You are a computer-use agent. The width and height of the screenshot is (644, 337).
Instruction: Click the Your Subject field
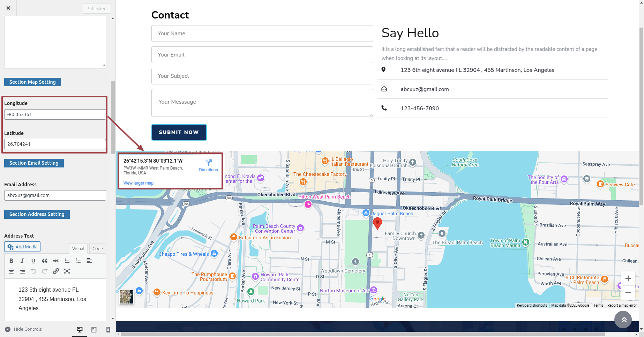coord(262,76)
